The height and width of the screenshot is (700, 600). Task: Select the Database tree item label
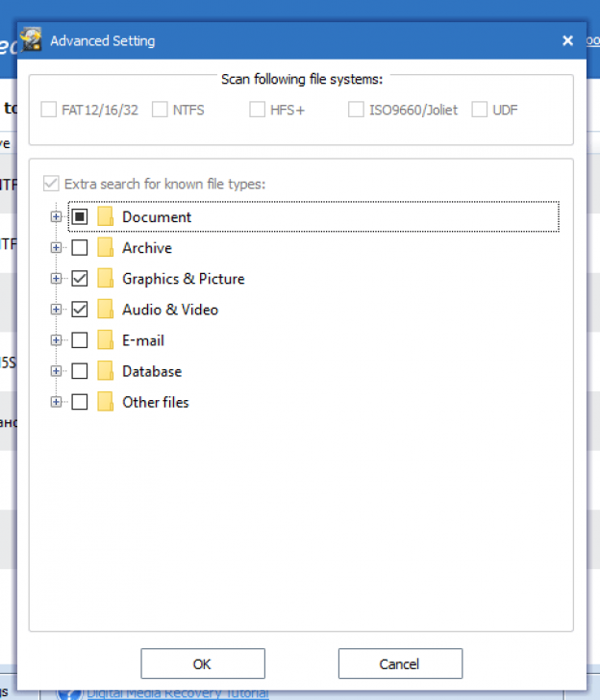tap(152, 371)
